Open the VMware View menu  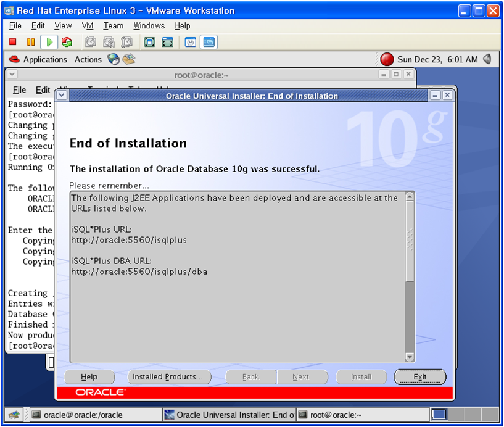coord(63,26)
